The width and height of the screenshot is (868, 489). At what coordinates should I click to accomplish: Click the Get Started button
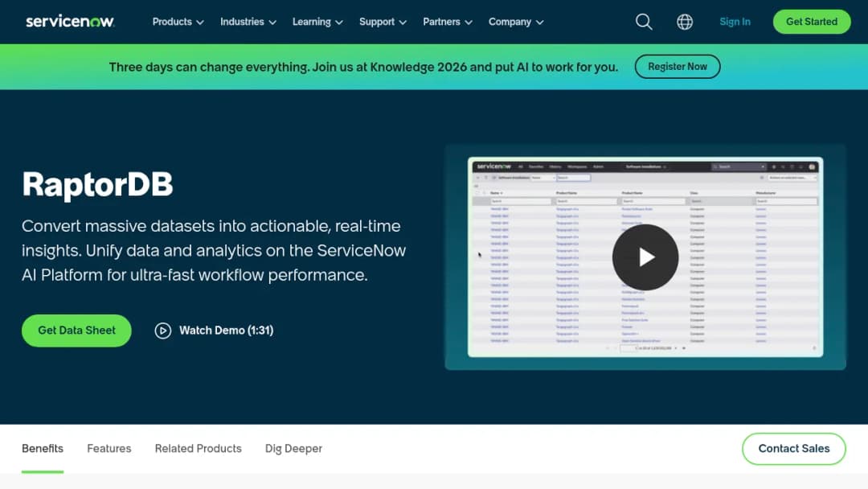coord(812,22)
